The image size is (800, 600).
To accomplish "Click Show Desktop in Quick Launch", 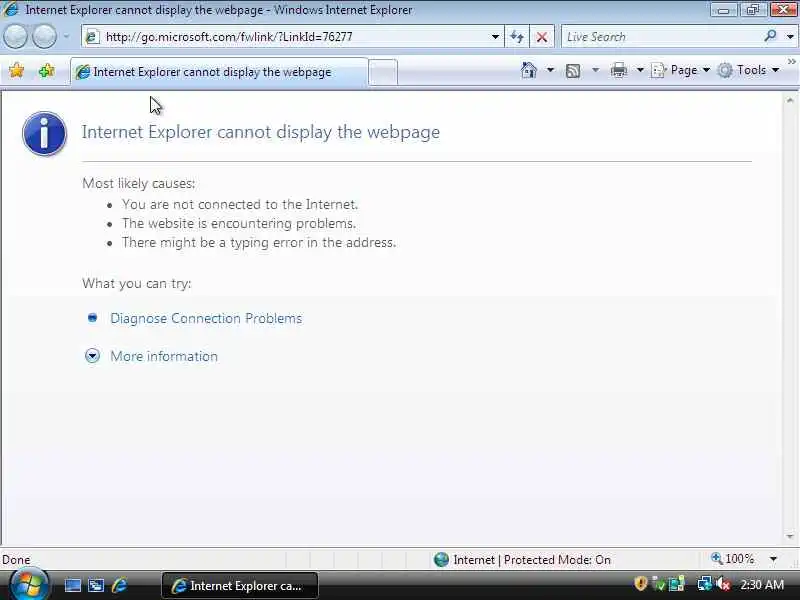I will point(72,585).
